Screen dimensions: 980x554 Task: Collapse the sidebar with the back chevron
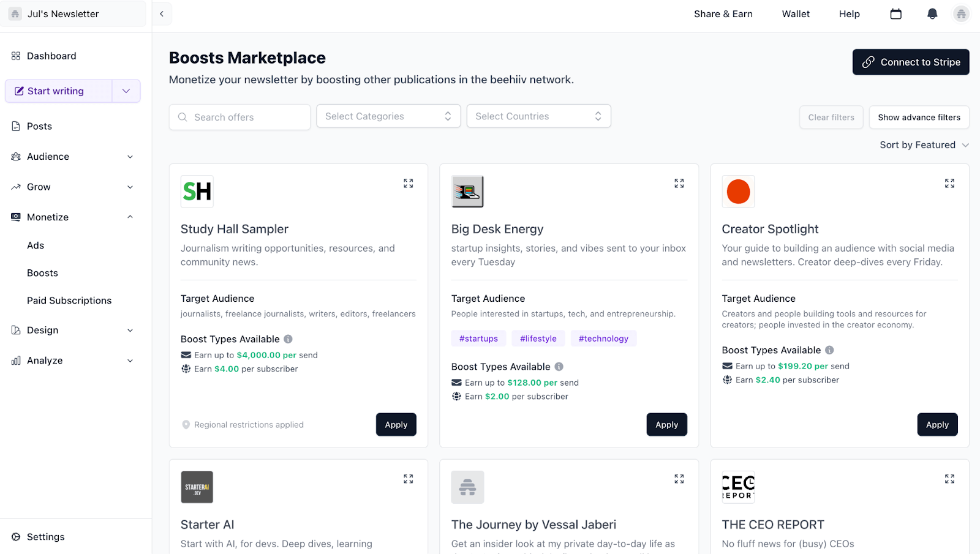pyautogui.click(x=162, y=13)
